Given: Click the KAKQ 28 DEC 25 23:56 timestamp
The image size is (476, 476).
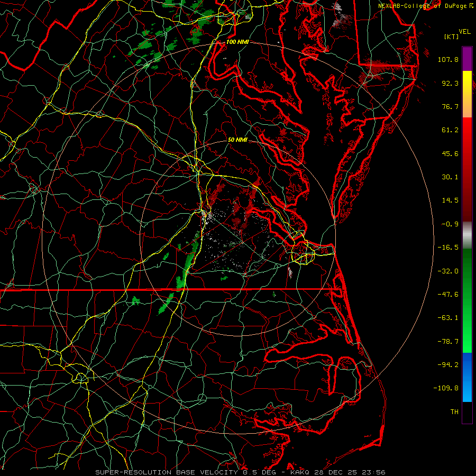Looking at the screenshot, I should tap(338, 472).
